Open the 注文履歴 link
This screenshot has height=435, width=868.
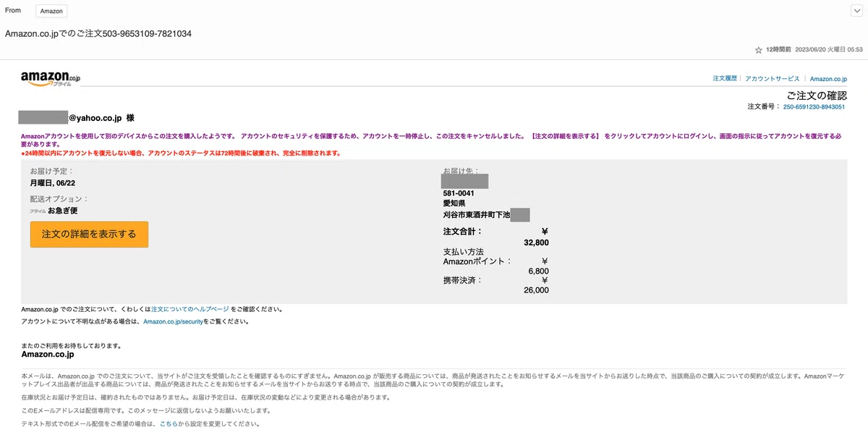[x=724, y=78]
